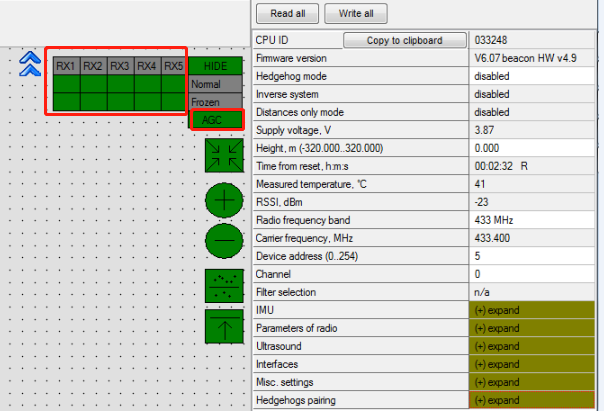Toggle the RX1 sensor cell

pos(66,66)
